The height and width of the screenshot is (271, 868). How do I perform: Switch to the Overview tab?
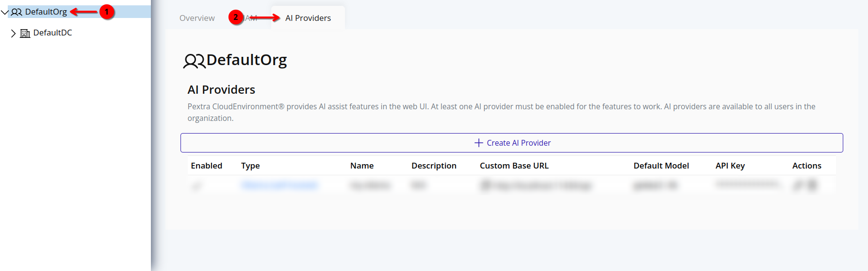pyautogui.click(x=197, y=18)
